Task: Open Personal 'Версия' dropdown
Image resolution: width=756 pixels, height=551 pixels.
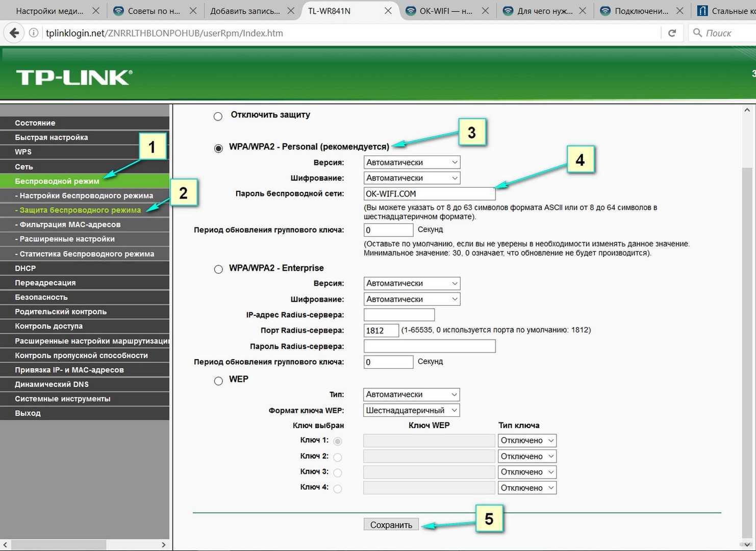Action: pos(412,162)
